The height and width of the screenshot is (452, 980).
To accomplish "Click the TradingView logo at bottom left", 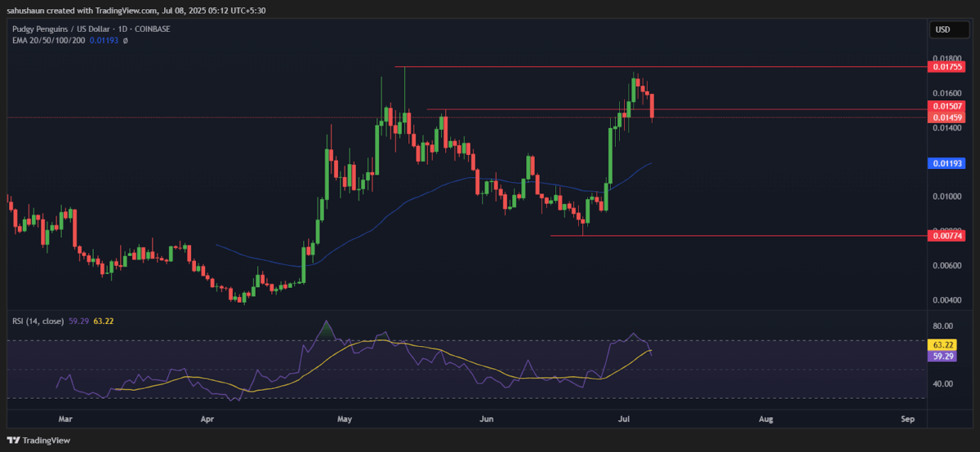I will (x=40, y=441).
